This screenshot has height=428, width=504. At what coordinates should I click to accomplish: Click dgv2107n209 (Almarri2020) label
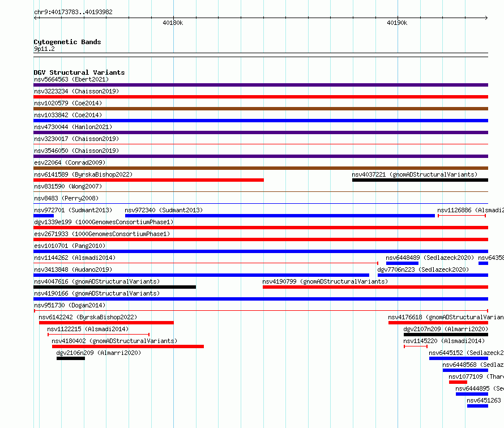point(446,329)
